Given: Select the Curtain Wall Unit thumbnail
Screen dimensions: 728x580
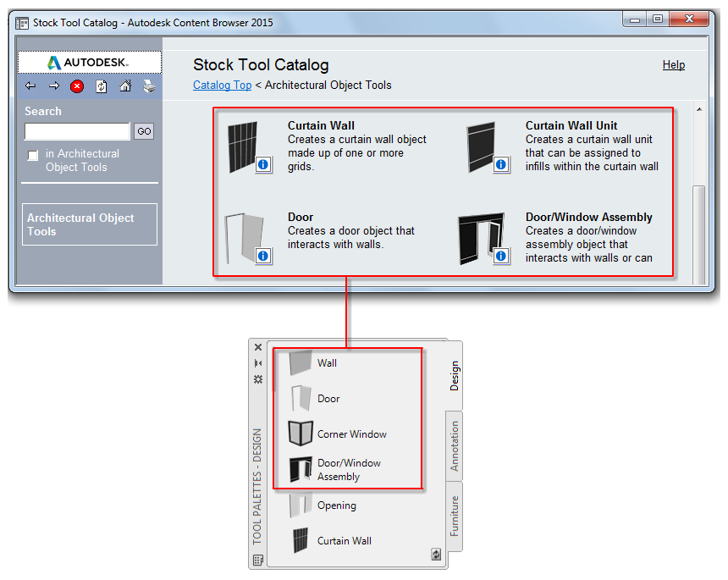Looking at the screenshot, I should coord(482,146).
